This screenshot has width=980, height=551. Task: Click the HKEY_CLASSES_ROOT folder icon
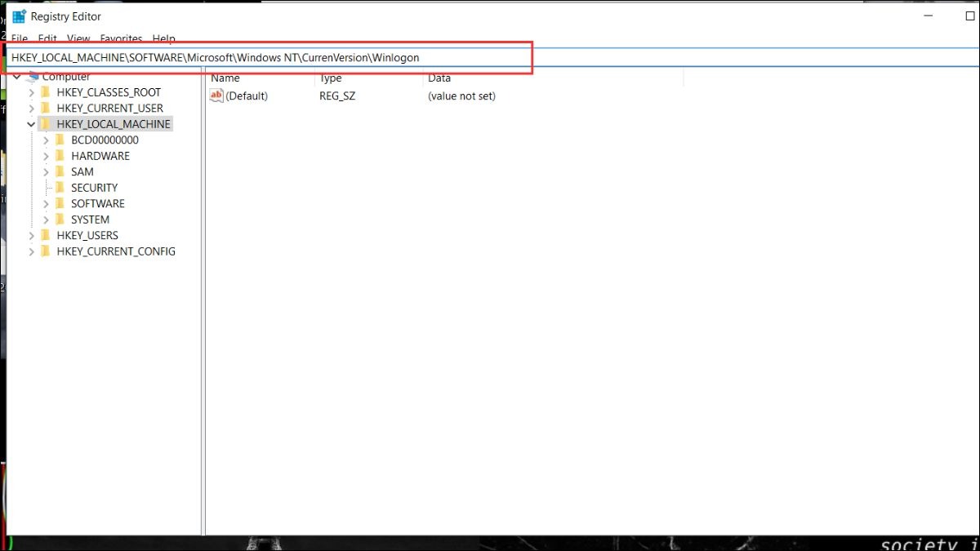point(45,92)
